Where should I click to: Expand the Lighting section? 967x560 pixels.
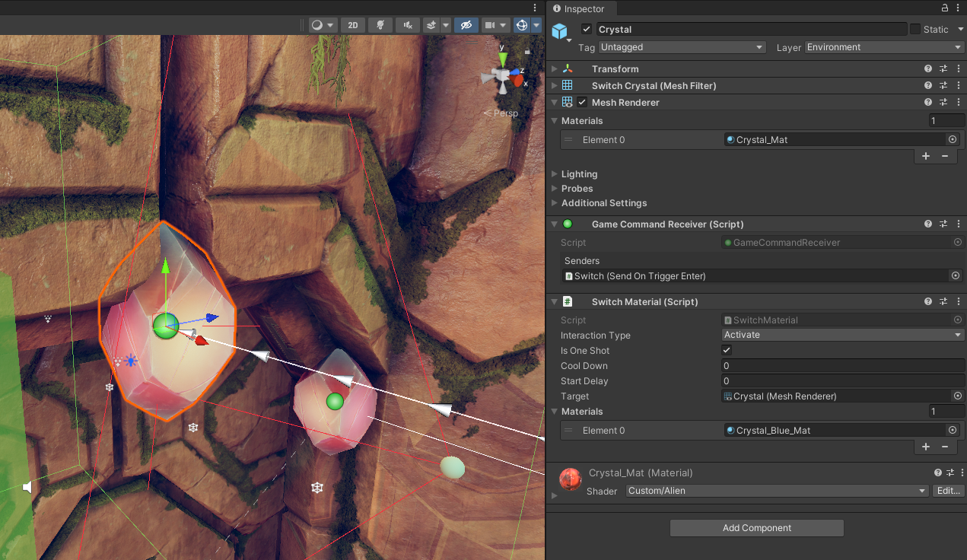(x=579, y=174)
